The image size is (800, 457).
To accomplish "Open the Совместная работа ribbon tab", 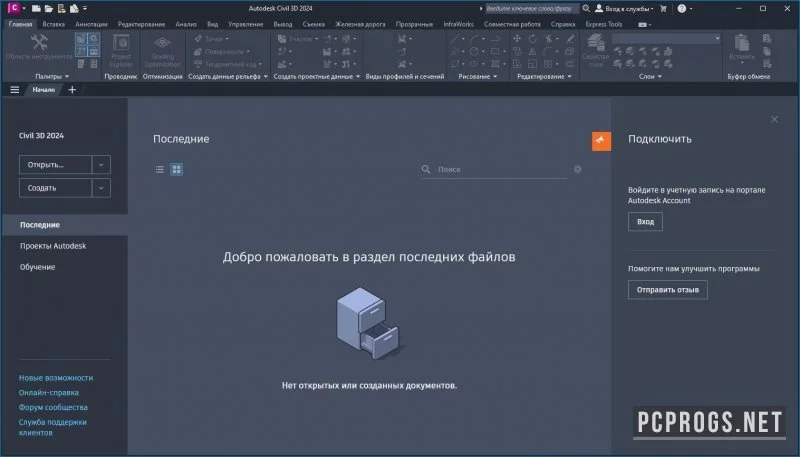I will coord(512,24).
